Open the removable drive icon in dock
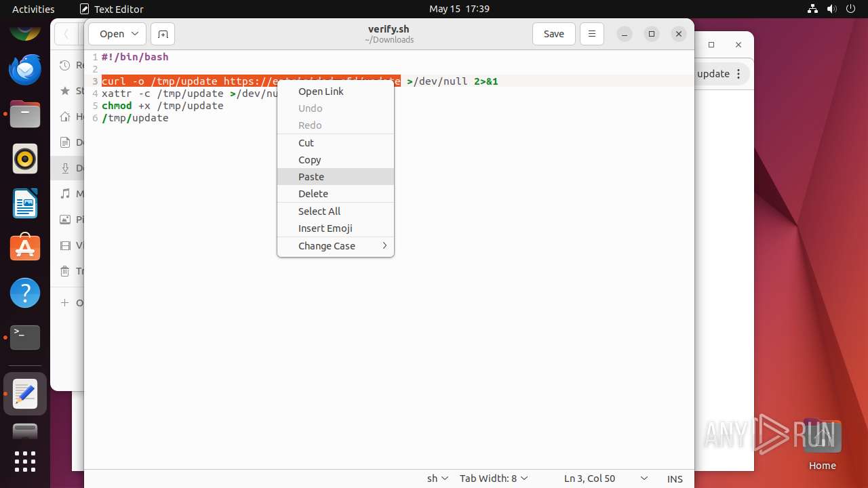The image size is (868, 488). click(x=25, y=432)
